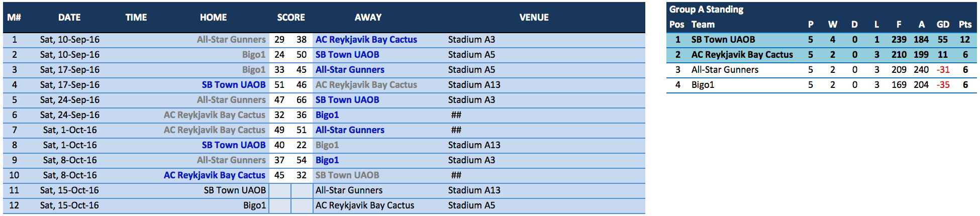Click the DATE column header
Viewport: 980px width, 216px height.
point(69,17)
